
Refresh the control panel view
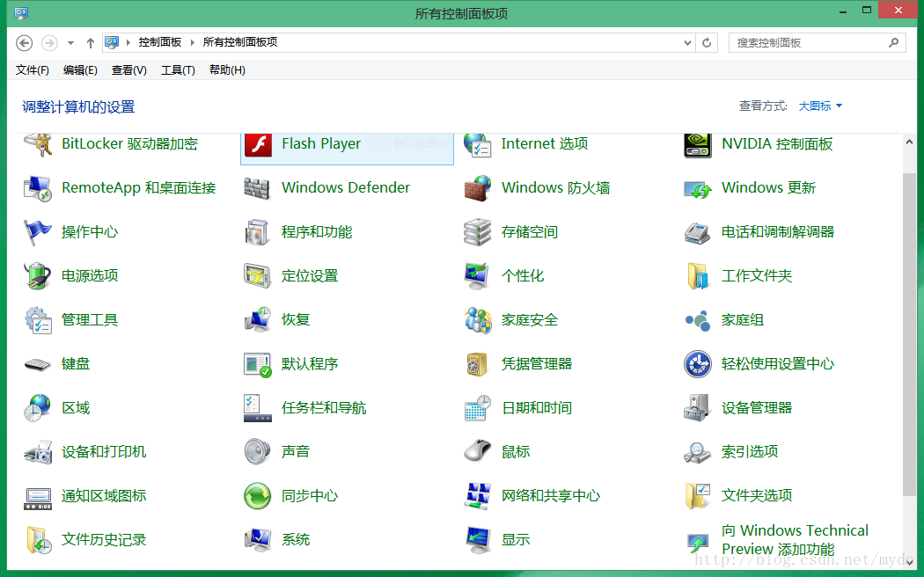point(707,42)
